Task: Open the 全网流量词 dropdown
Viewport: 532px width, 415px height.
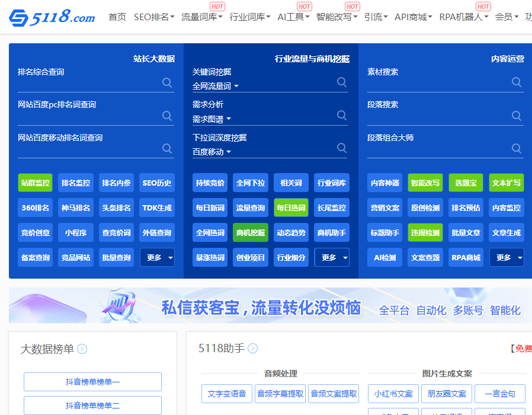Action: click(216, 86)
